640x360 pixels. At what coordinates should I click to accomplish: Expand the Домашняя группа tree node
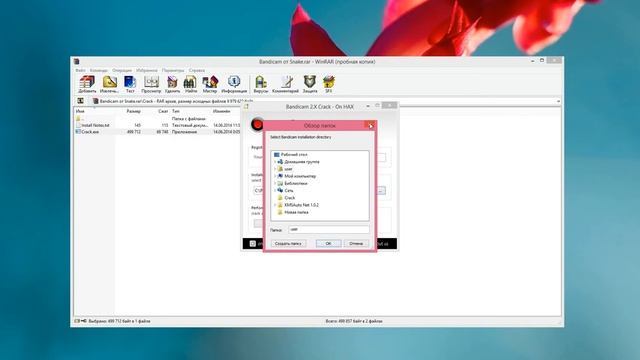click(x=275, y=162)
